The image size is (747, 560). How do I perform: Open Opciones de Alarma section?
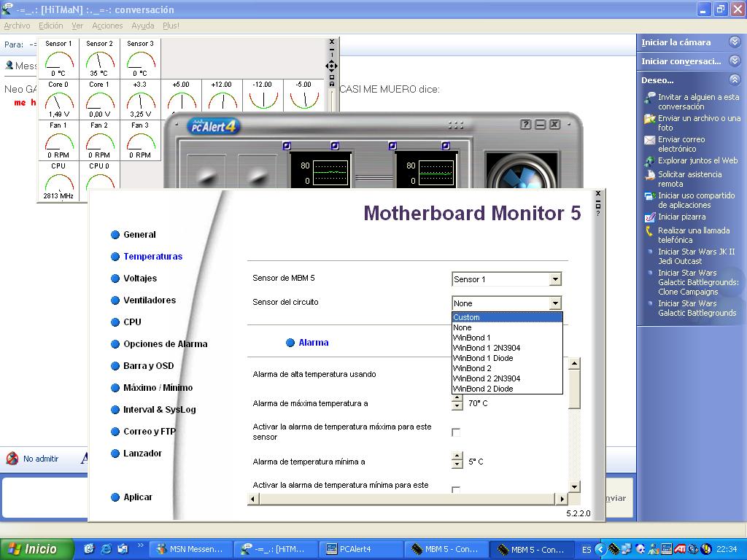[159, 344]
